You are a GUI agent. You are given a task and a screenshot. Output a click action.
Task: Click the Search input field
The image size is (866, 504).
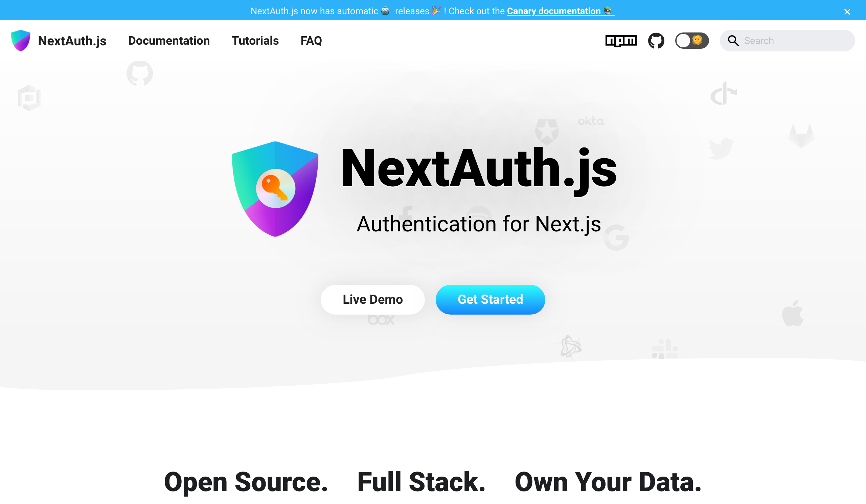pyautogui.click(x=787, y=41)
